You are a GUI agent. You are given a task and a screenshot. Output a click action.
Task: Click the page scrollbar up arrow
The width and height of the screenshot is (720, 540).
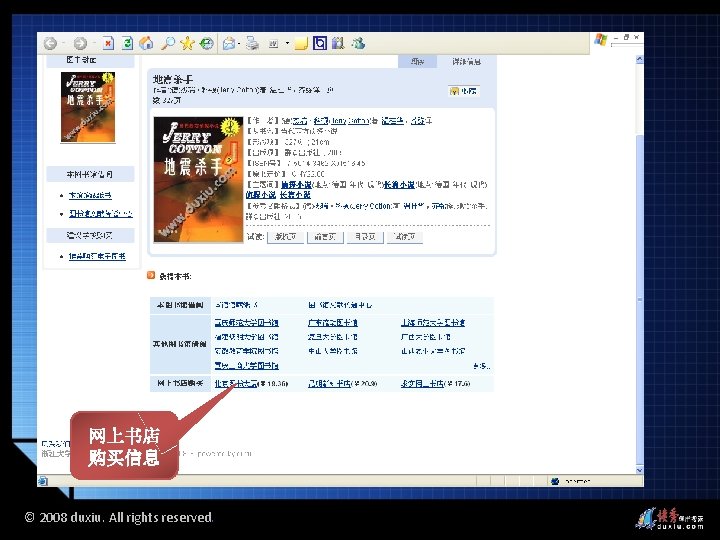pos(639,60)
